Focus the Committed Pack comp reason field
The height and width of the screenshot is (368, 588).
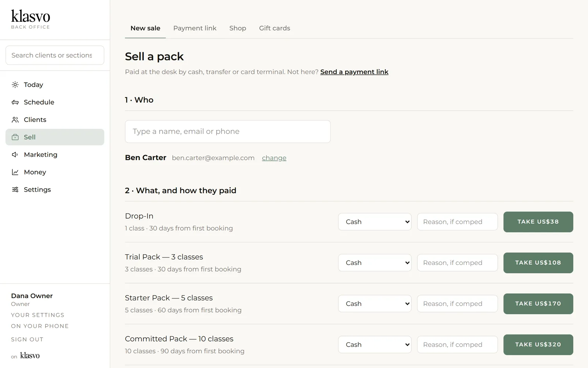457,344
